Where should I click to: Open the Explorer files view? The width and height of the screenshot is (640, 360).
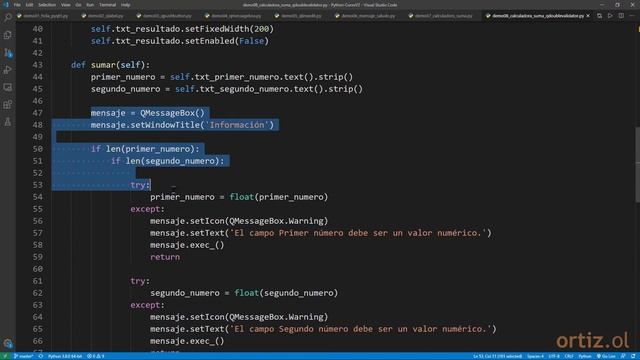pos(7,35)
